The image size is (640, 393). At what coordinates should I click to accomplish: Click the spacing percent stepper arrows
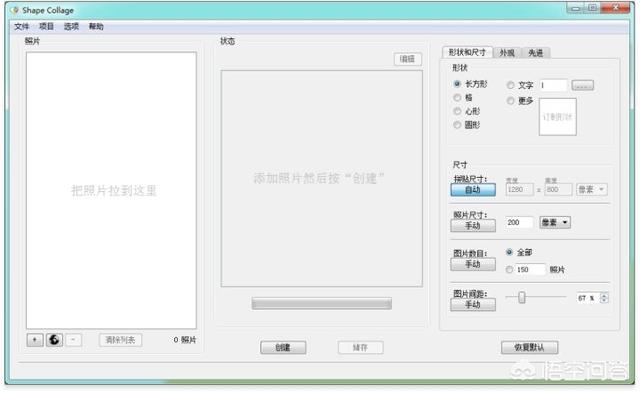(604, 298)
